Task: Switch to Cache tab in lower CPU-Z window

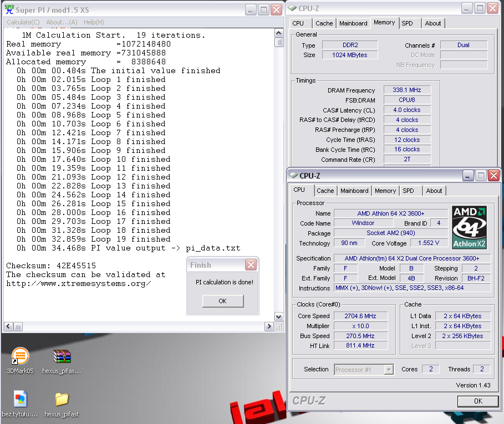Action: (x=325, y=191)
